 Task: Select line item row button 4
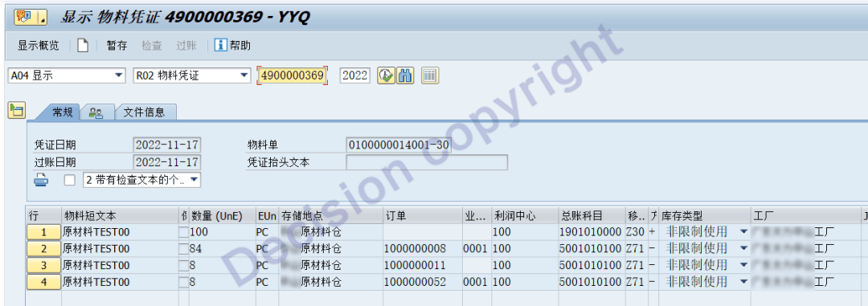[43, 282]
